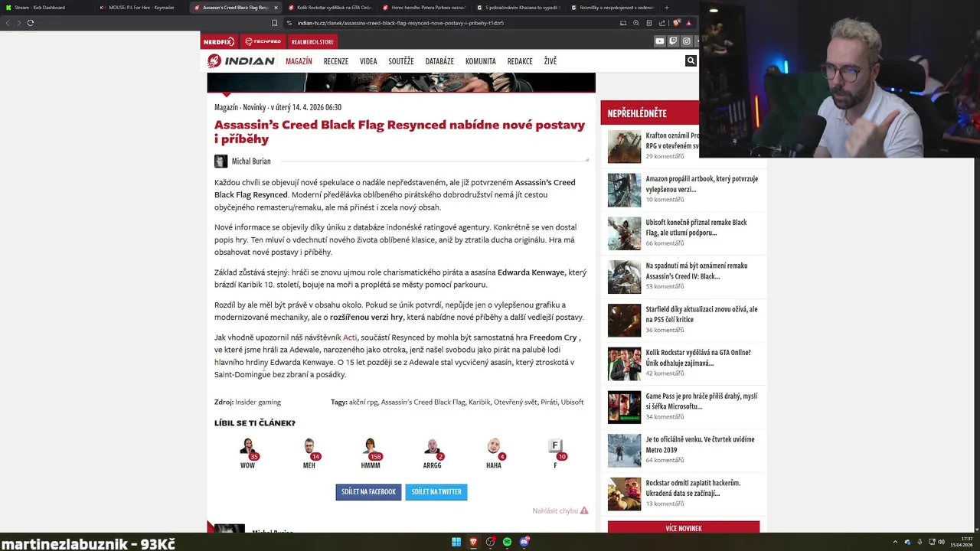Open the VIDEA menu item
The image size is (980, 551).
pos(368,61)
